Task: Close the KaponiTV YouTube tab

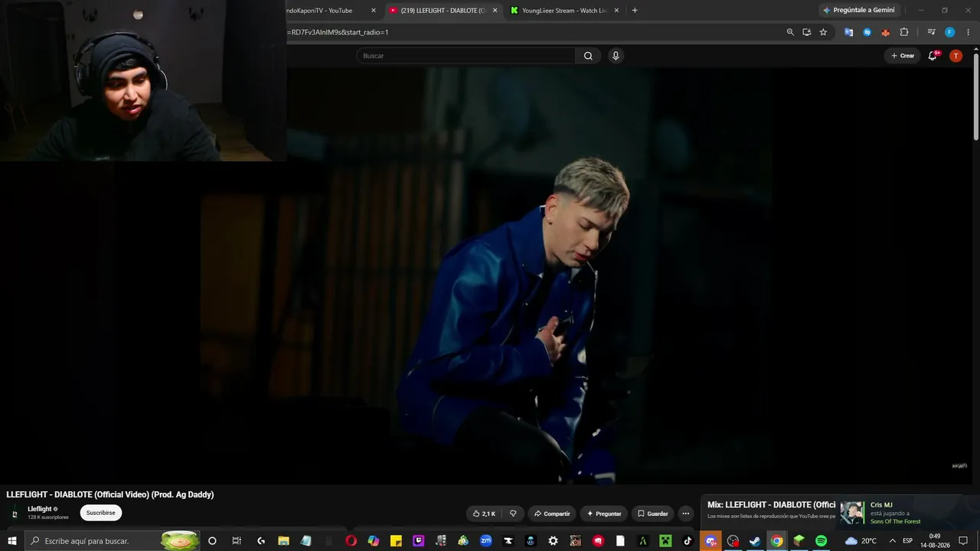Action: coord(374,11)
